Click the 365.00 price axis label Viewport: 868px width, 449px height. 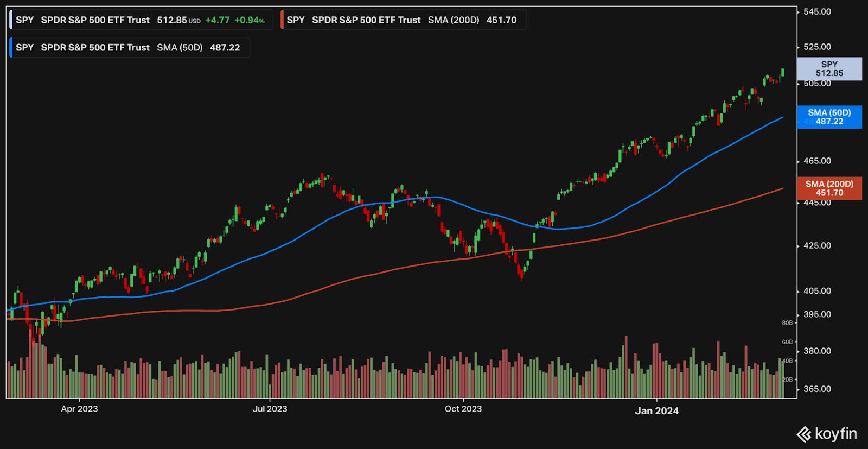(817, 389)
